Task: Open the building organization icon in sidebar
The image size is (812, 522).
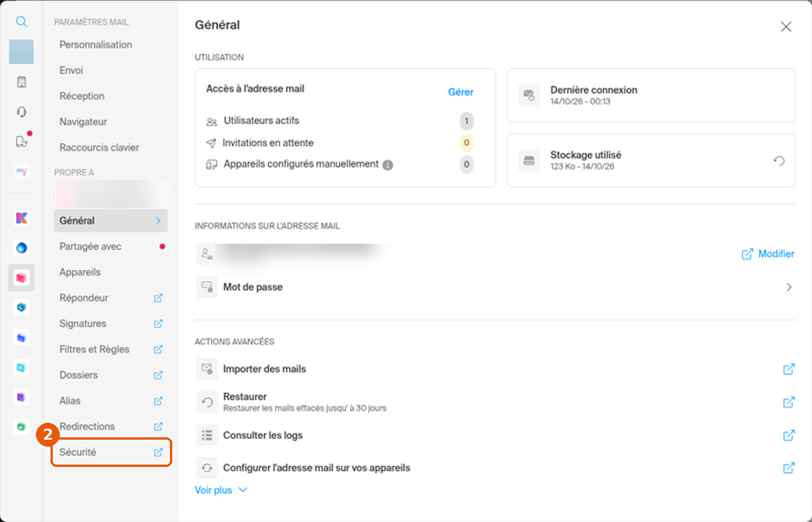Action: [21, 82]
